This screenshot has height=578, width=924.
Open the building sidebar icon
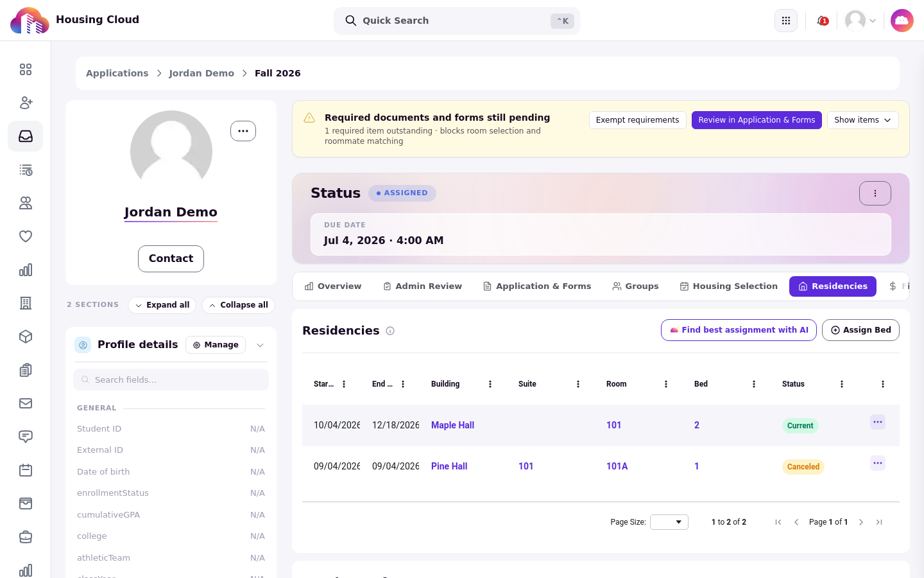pos(26,303)
